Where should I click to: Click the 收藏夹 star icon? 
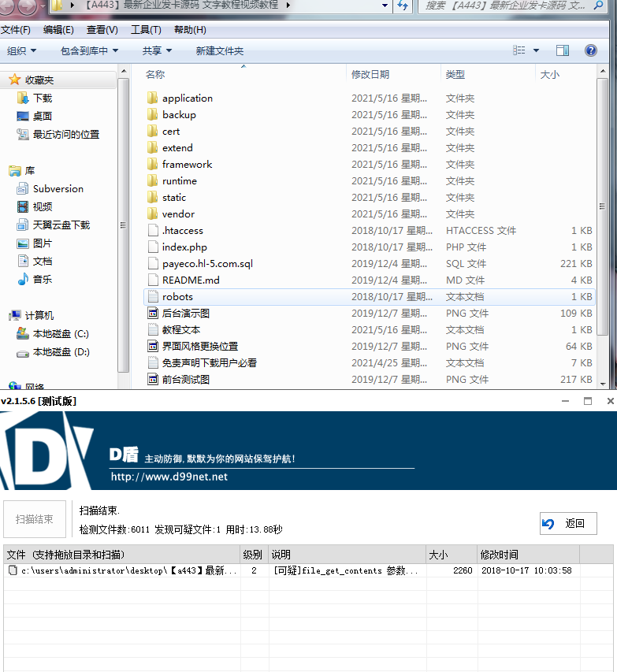pos(15,80)
